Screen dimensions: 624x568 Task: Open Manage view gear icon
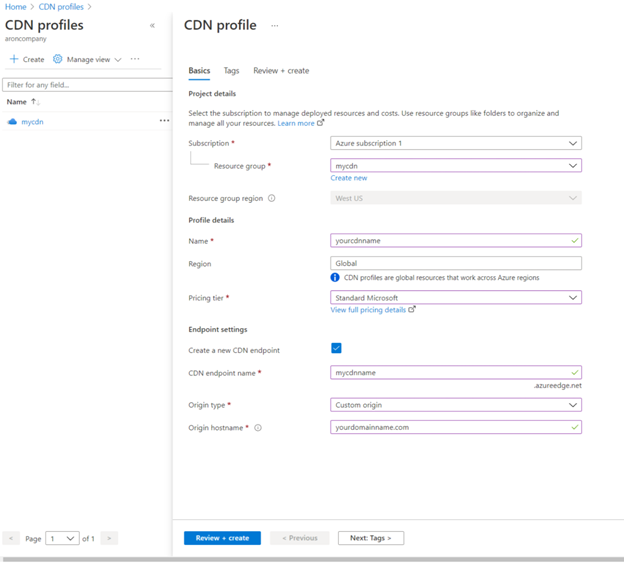tap(58, 59)
